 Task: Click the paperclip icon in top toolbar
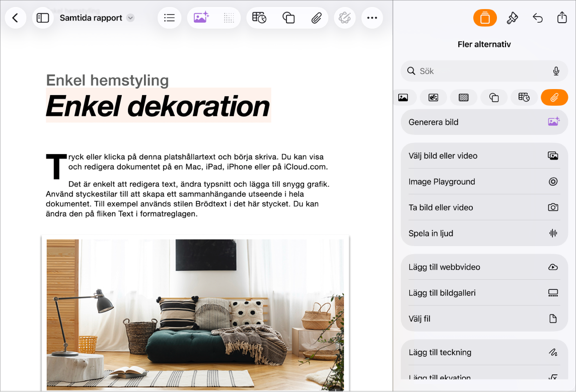(x=316, y=18)
